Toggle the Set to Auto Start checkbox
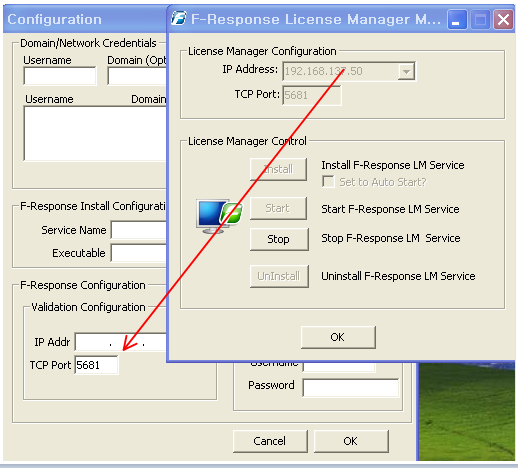The height and width of the screenshot is (468, 518). click(x=328, y=182)
